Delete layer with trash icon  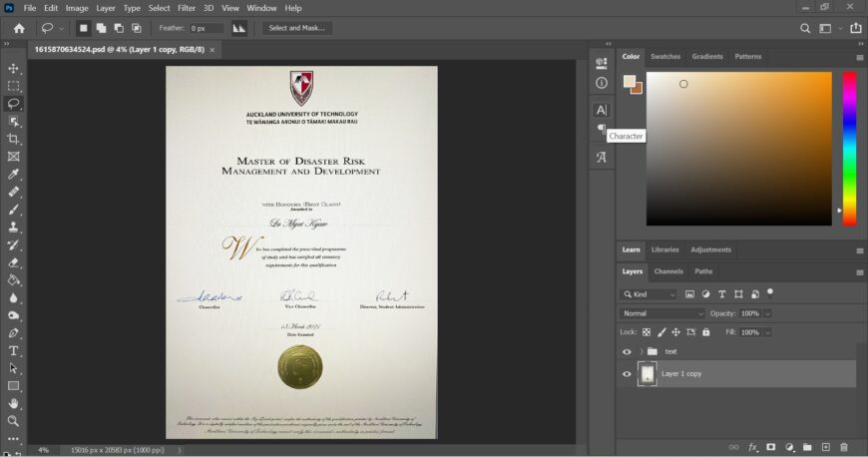click(x=844, y=447)
